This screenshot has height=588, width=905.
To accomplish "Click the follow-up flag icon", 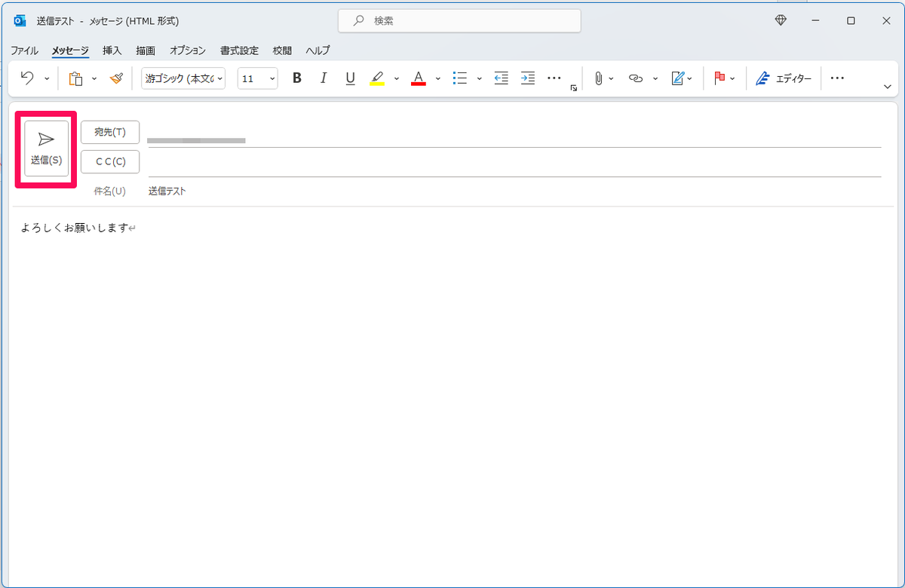I will pyautogui.click(x=719, y=78).
